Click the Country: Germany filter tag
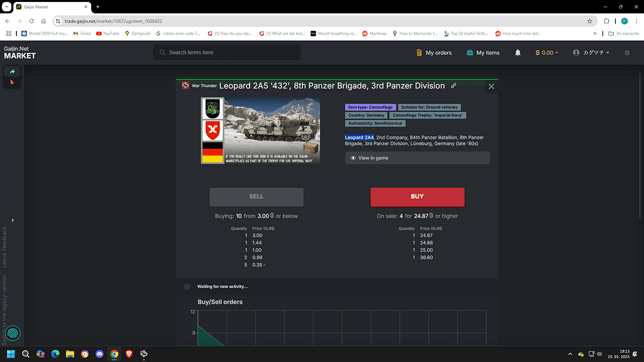The width and height of the screenshot is (644, 362). [366, 115]
